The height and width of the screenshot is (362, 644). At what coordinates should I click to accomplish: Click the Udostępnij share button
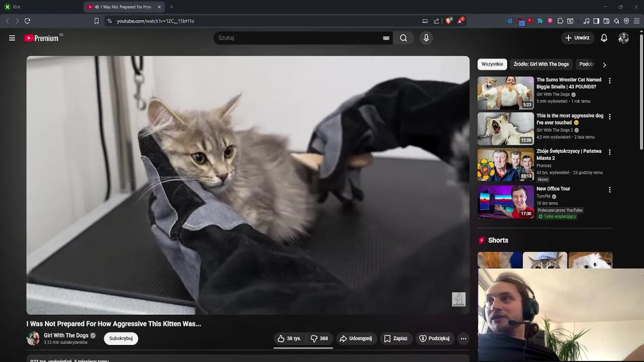[356, 338]
